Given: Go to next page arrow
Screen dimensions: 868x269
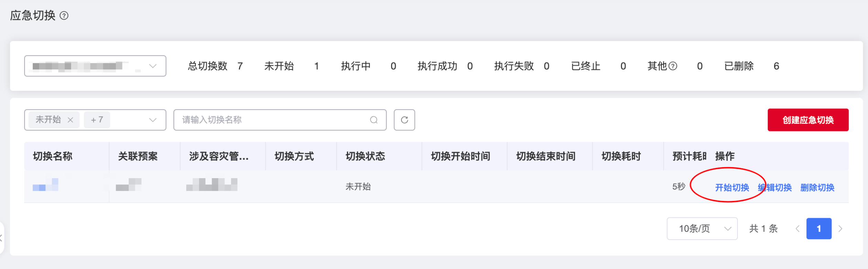Looking at the screenshot, I should pyautogui.click(x=840, y=229).
